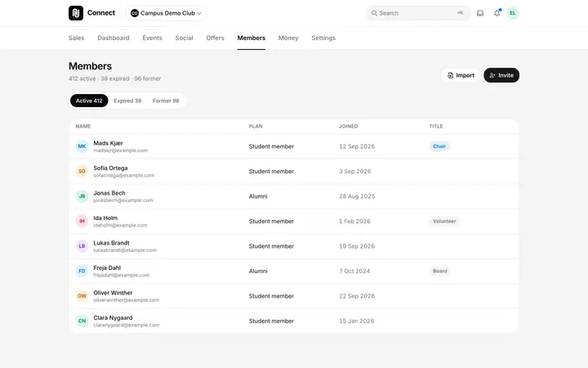
Task: Open the Social tab
Action: [x=184, y=38]
